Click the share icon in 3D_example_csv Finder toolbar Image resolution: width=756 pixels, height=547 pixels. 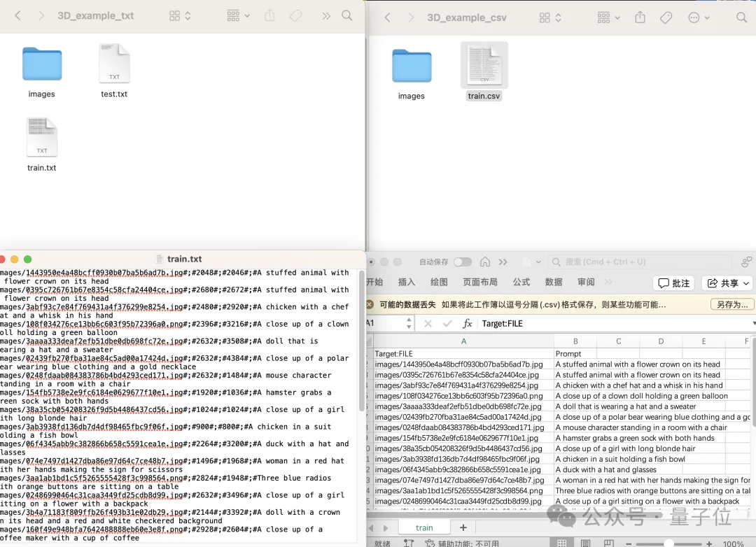click(x=640, y=17)
